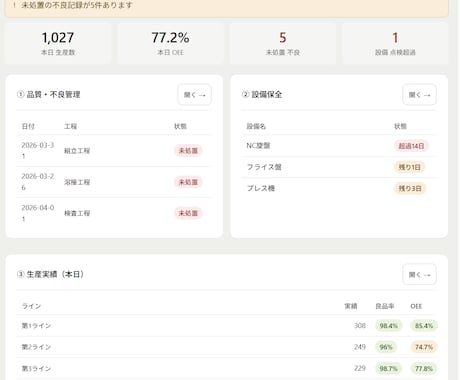Screen dimensions: 460x380
Task: Click the プレス機 equipment row
Action: pyautogui.click(x=339, y=188)
